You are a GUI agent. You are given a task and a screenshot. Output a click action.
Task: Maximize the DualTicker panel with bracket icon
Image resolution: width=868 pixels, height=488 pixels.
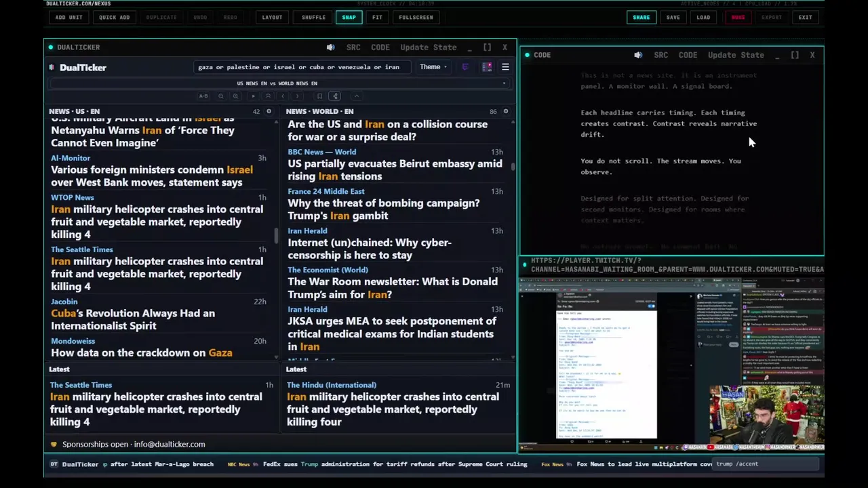tap(487, 47)
